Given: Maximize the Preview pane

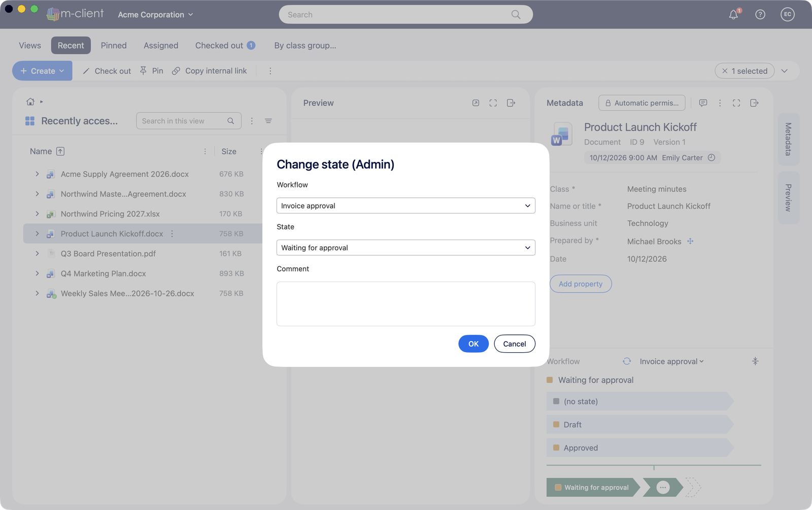Looking at the screenshot, I should (493, 103).
